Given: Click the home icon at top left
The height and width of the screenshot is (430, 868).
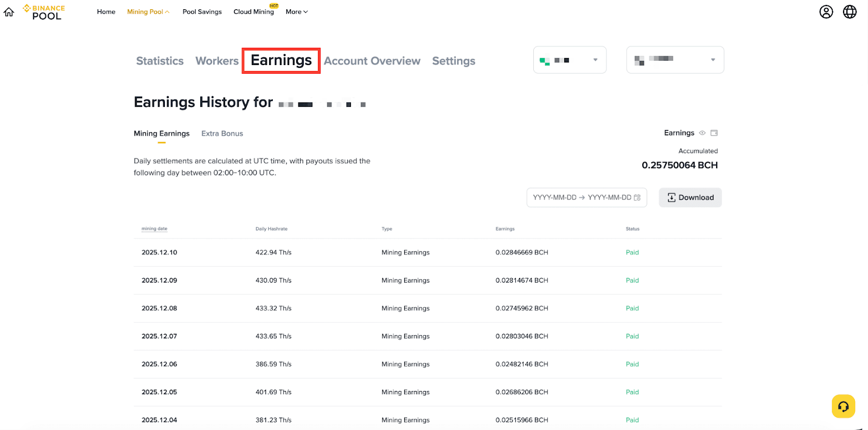Looking at the screenshot, I should 9,12.
